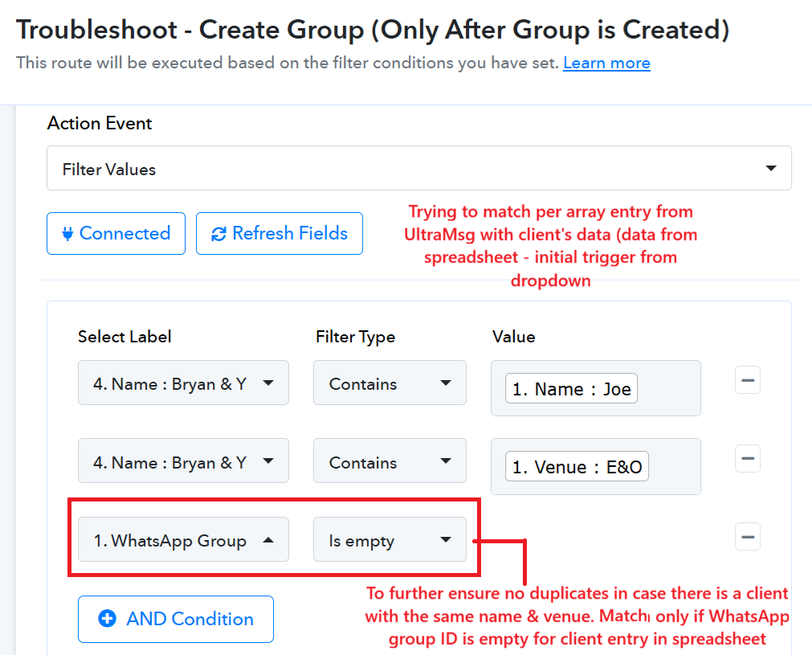Open the Is empty filter type dropdown
This screenshot has height=655, width=812.
coord(390,539)
